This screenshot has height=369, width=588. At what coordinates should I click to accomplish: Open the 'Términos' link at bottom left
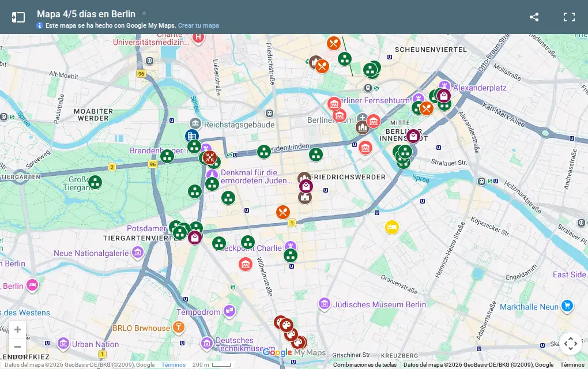[x=174, y=364]
